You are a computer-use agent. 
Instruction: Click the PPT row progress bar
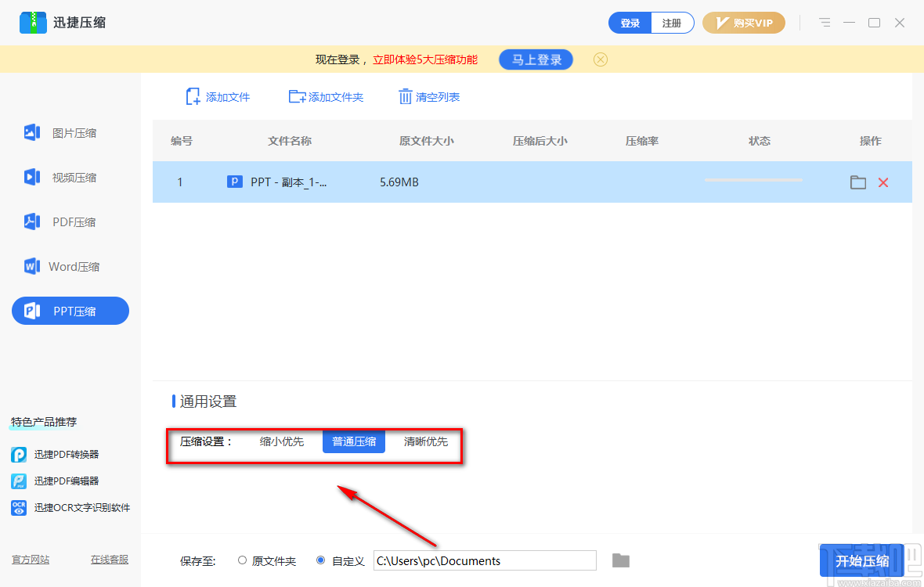(x=753, y=180)
